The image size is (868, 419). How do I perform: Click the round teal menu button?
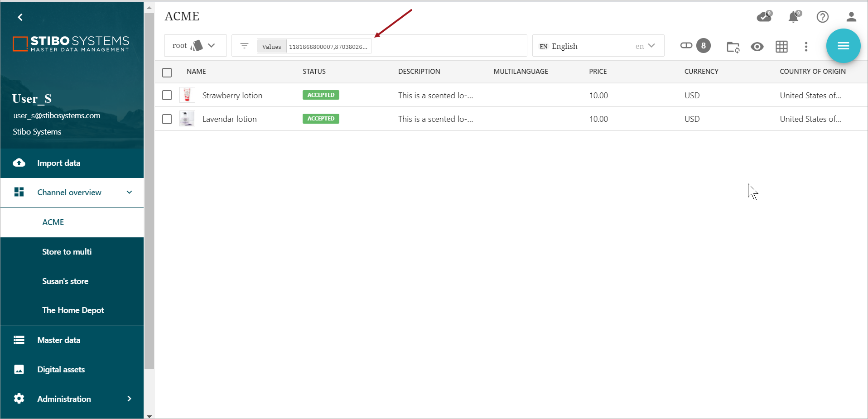click(843, 46)
